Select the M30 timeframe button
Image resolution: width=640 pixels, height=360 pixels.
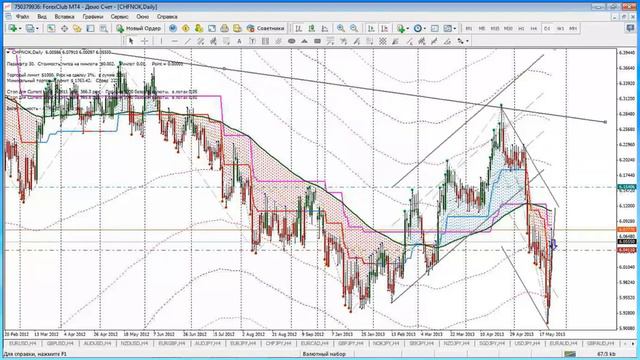(x=508, y=28)
